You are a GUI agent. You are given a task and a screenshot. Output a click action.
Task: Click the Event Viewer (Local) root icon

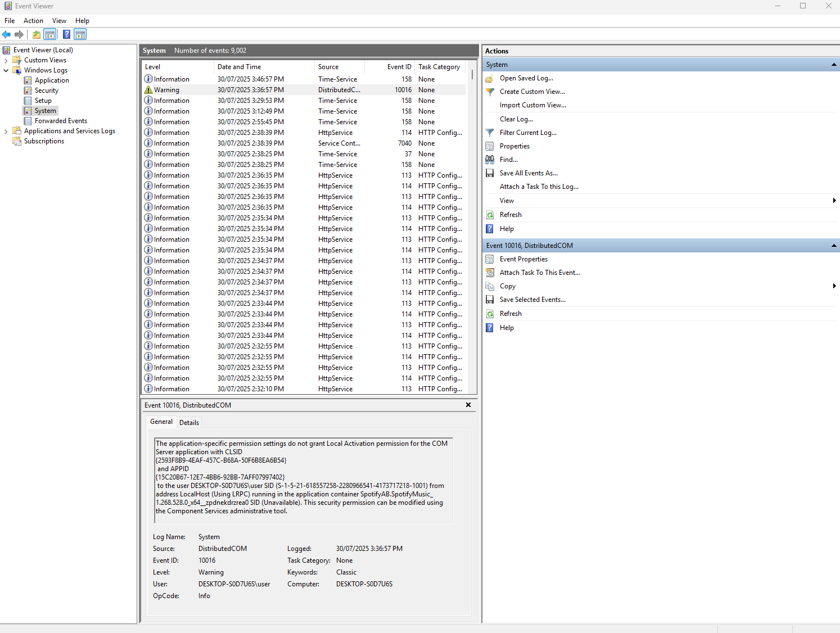click(6, 50)
